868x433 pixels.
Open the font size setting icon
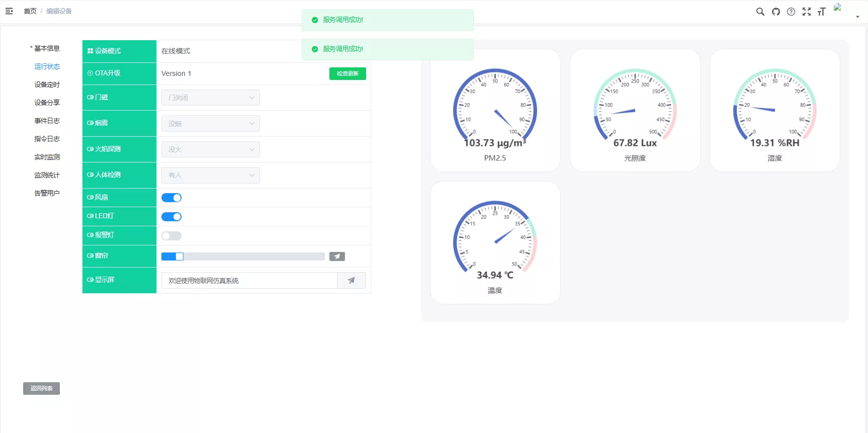pos(822,12)
